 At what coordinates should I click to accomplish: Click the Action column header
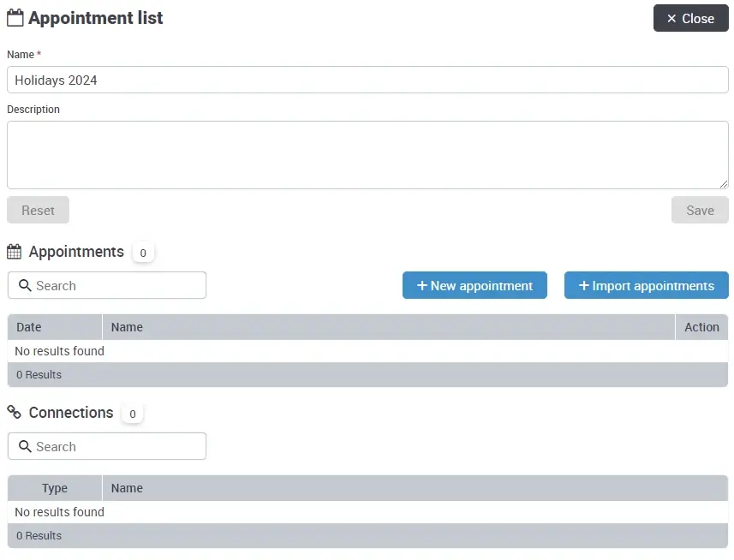pyautogui.click(x=701, y=327)
